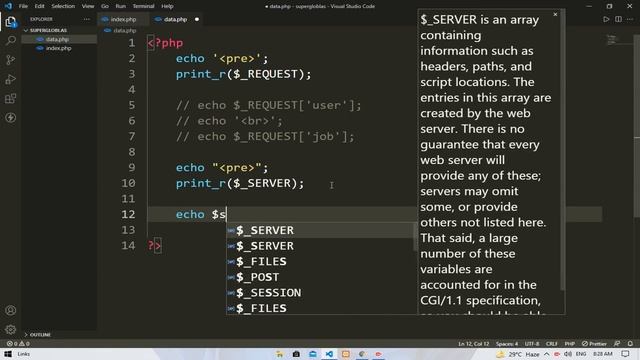Screen dimensions: 640x360
Task: Open the Terminal menu
Action: pyautogui.click(x=143, y=6)
